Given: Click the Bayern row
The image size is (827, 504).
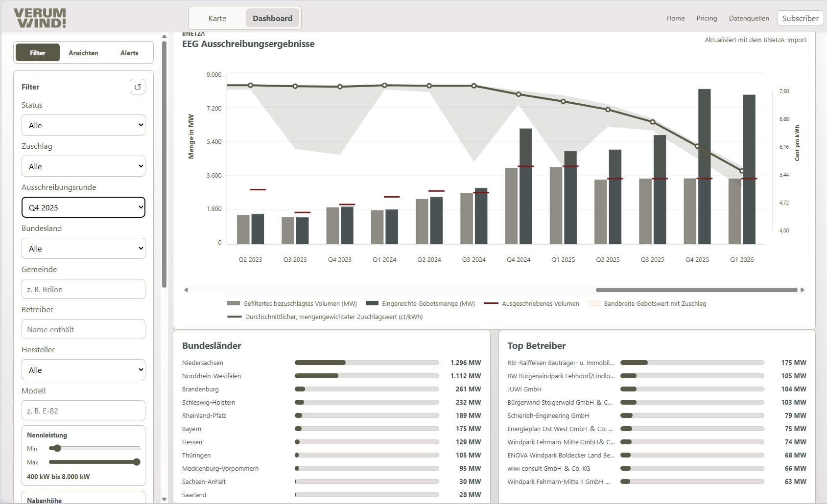Looking at the screenshot, I should pyautogui.click(x=331, y=429).
